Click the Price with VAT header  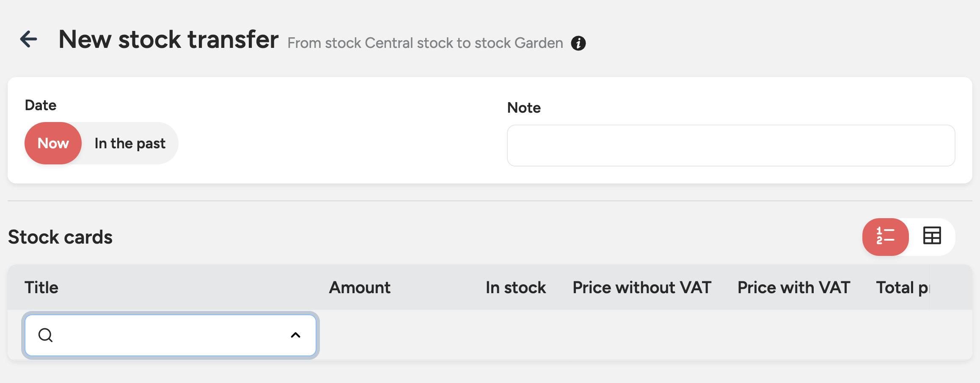[x=793, y=288]
